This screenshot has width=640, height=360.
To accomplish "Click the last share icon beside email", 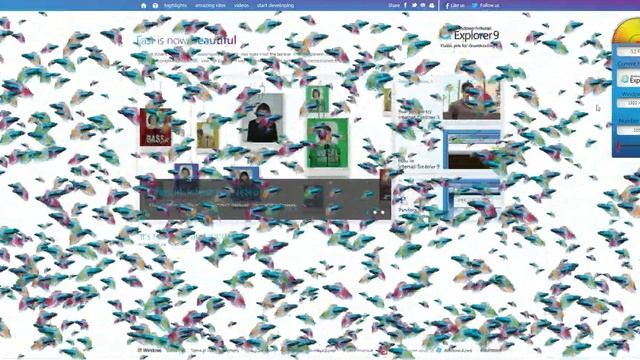I will click(432, 5).
